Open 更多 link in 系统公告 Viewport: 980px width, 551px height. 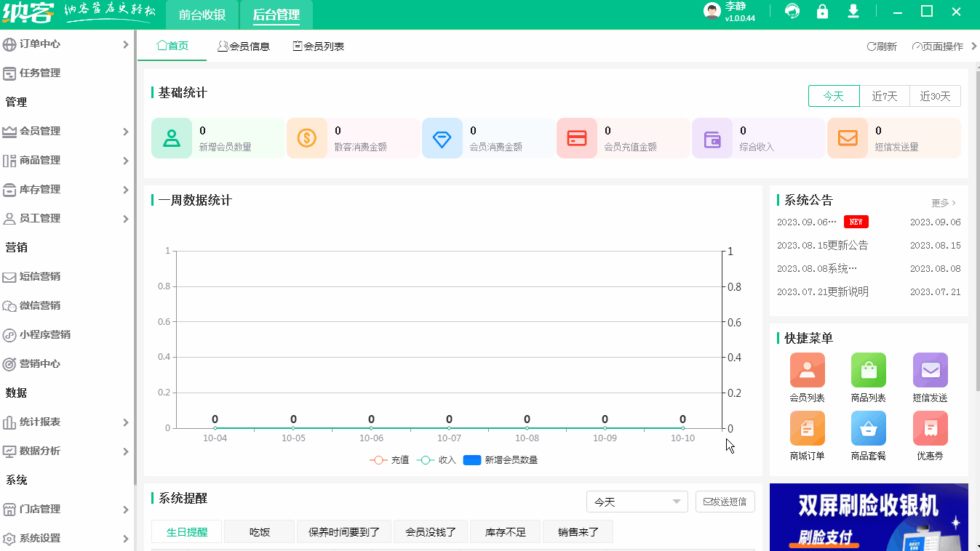tap(939, 203)
